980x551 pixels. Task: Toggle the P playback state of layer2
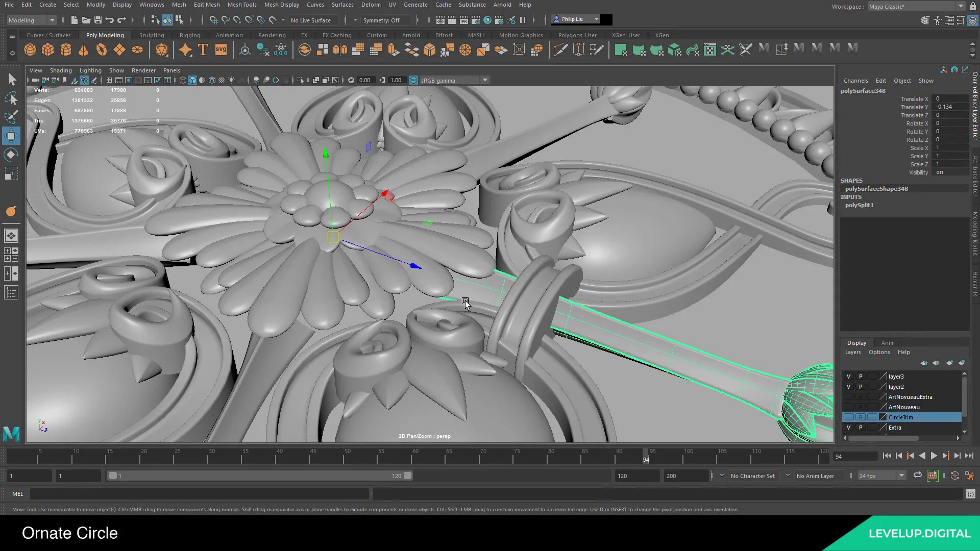point(860,387)
